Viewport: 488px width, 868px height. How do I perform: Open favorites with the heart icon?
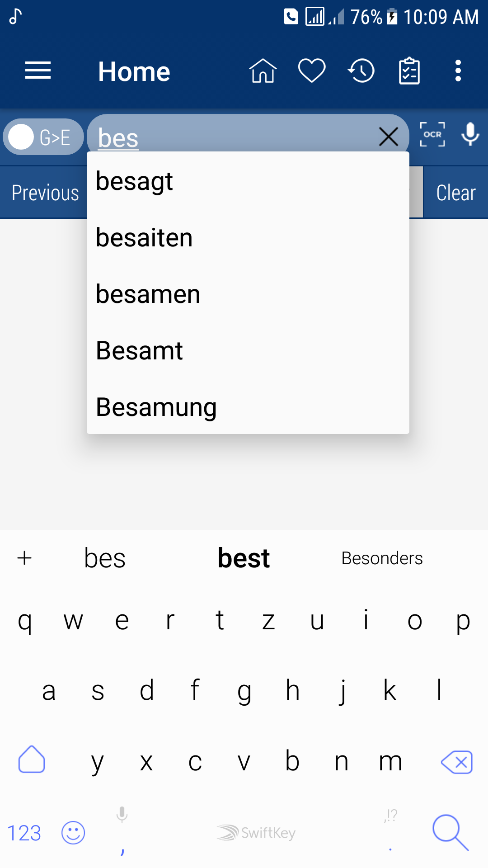pyautogui.click(x=312, y=71)
